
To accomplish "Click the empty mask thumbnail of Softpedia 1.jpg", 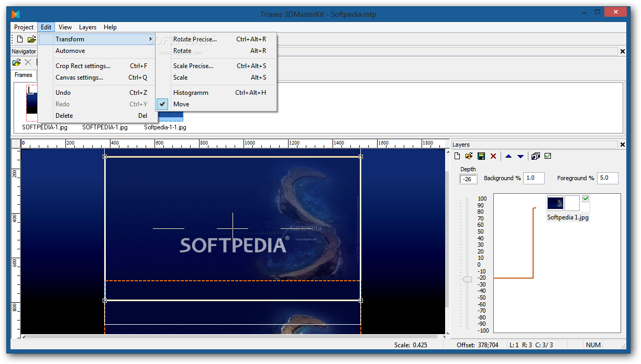I will [572, 203].
